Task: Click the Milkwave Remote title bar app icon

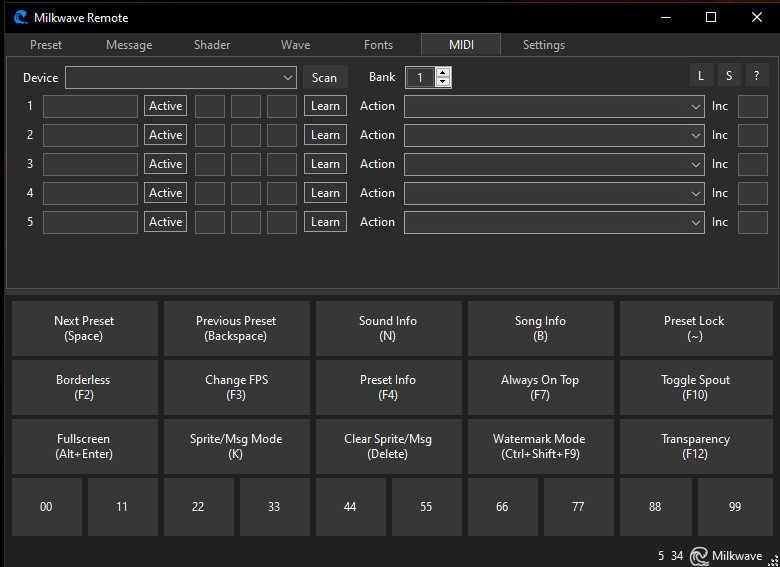Action: pos(20,17)
